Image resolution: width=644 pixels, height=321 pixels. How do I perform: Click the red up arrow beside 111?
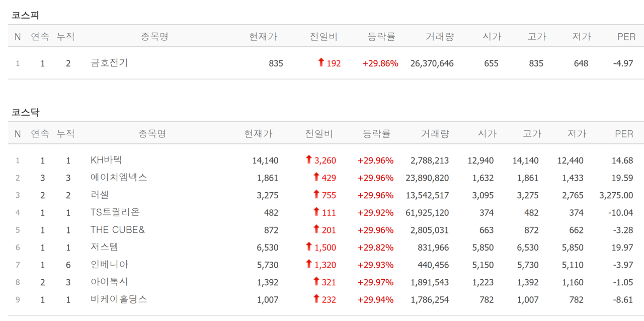tap(316, 211)
